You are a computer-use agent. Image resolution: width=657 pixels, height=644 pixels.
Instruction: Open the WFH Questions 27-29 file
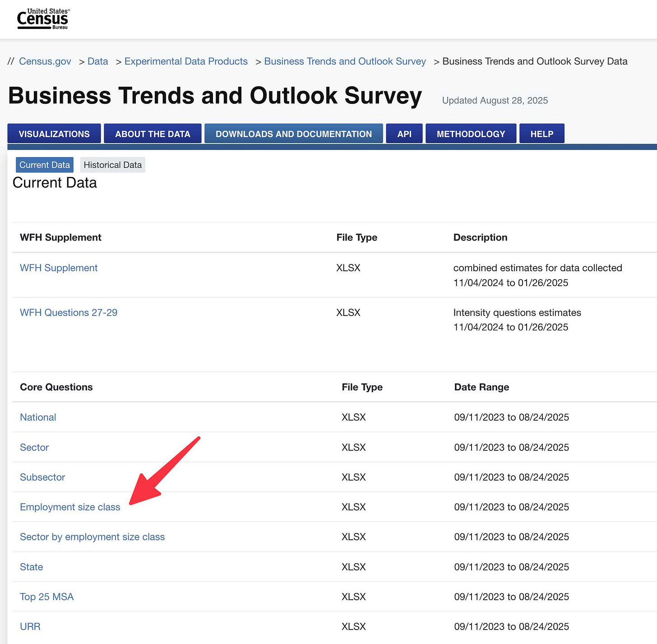pyautogui.click(x=68, y=312)
